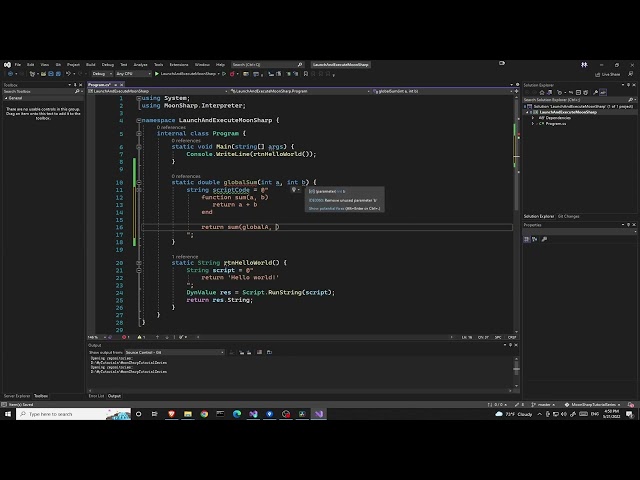Switch to Server Explorer tab

coord(17,396)
